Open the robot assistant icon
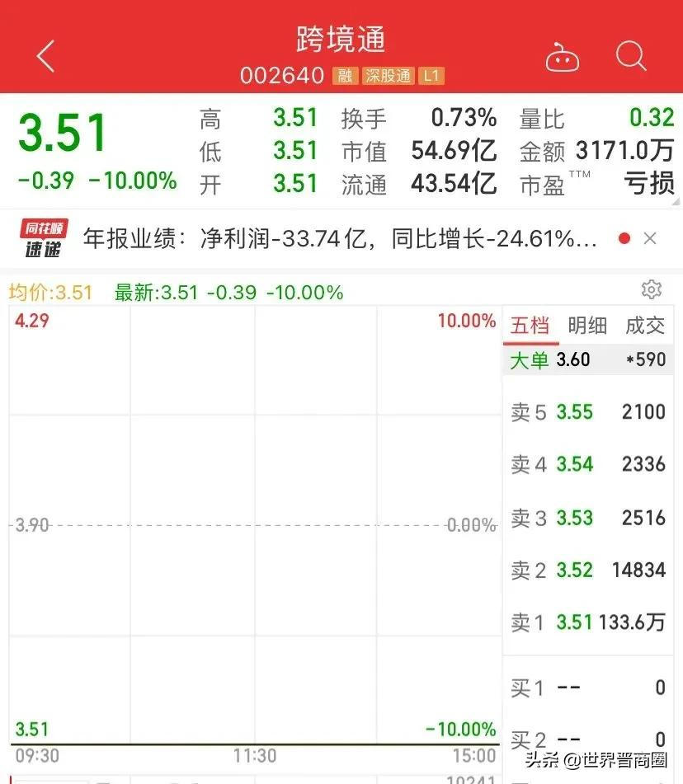The width and height of the screenshot is (683, 784). (x=562, y=58)
